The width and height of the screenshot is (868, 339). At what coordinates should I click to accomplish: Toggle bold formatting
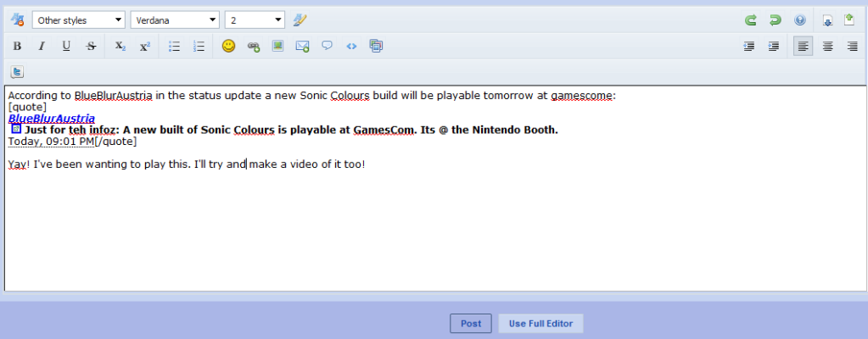click(17, 46)
